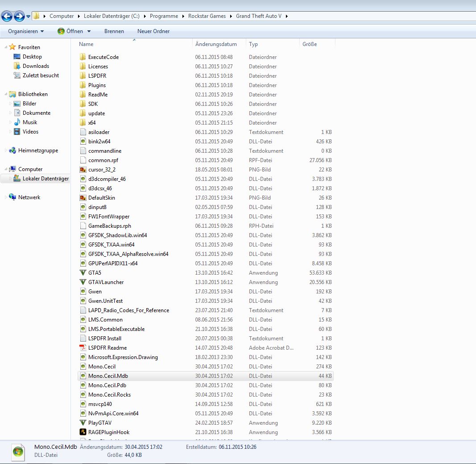476x464 pixels.
Task: Click the Back navigation arrow
Action: click(7, 16)
